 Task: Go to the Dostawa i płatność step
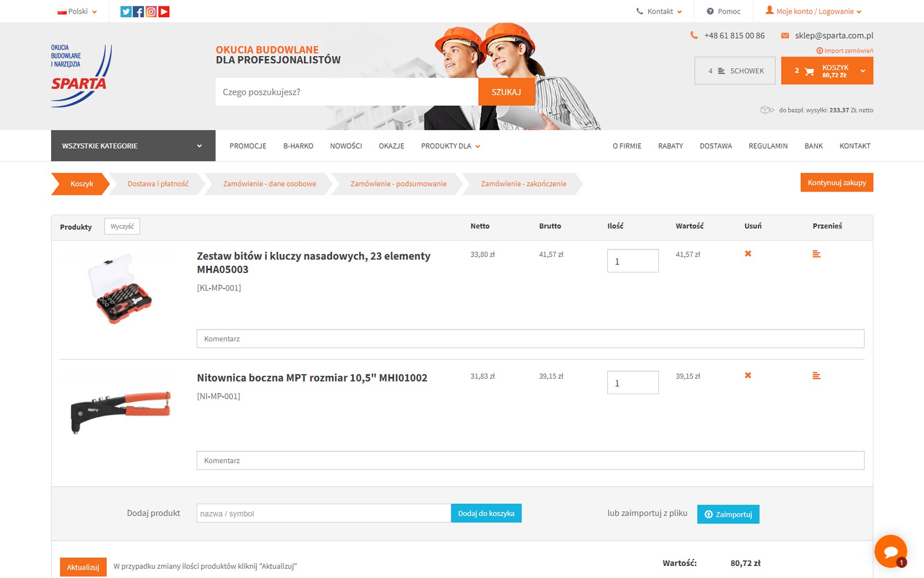[x=158, y=184]
